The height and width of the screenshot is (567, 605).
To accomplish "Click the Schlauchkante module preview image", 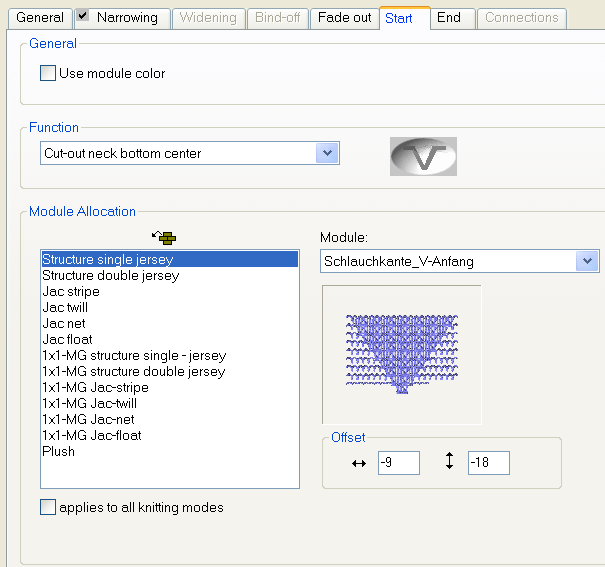I will coord(401,354).
